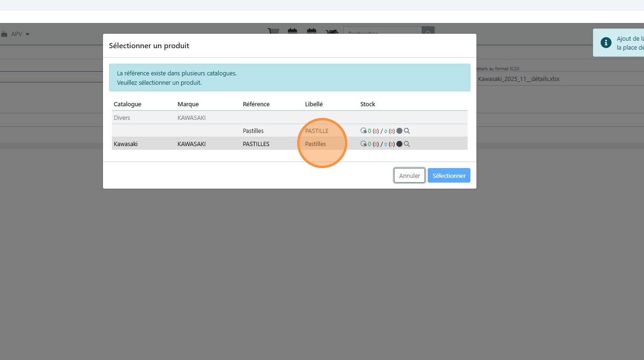Click the grey status dot in PASTILLE row
Image resolution: width=644 pixels, height=360 pixels.
tap(399, 131)
